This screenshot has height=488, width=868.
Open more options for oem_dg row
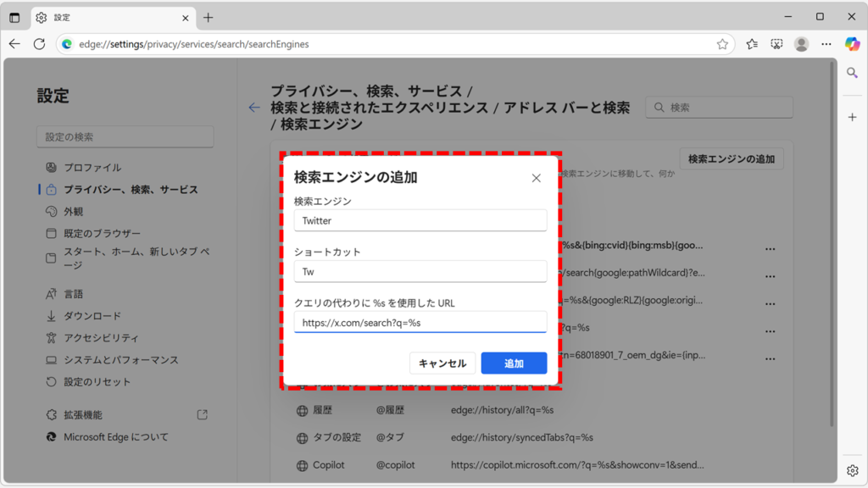[770, 358]
